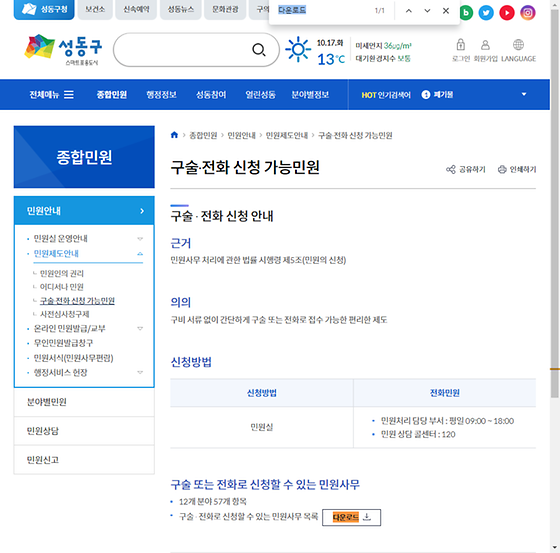This screenshot has height=553, width=560.
Task: Select the 보건소 top tab
Action: 95,10
